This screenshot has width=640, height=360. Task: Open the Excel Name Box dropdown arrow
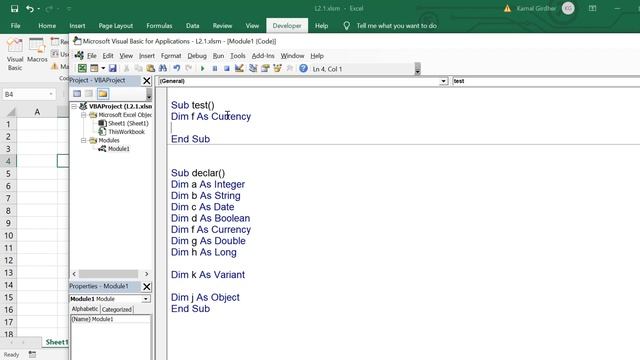51,94
